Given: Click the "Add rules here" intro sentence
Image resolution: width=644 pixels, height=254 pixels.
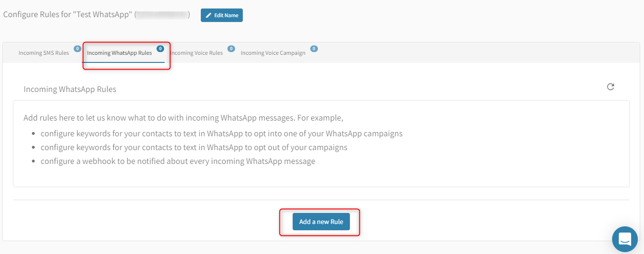Looking at the screenshot, I should click(x=183, y=118).
